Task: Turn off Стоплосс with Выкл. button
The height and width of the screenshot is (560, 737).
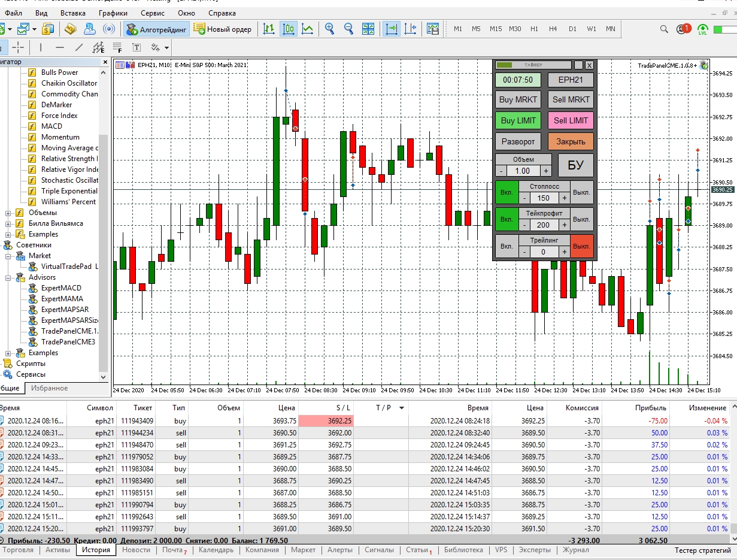Action: click(581, 192)
